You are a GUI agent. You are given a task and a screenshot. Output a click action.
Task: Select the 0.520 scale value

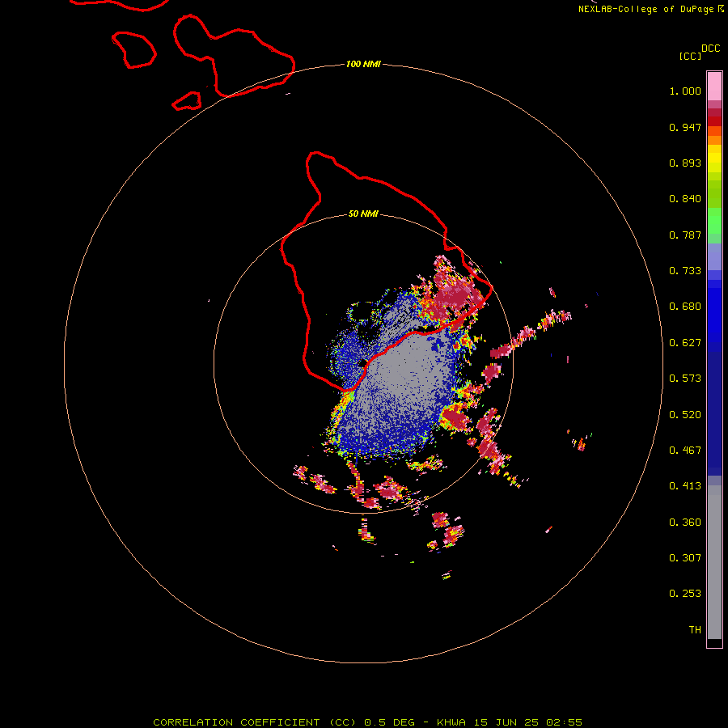pyautogui.click(x=685, y=415)
